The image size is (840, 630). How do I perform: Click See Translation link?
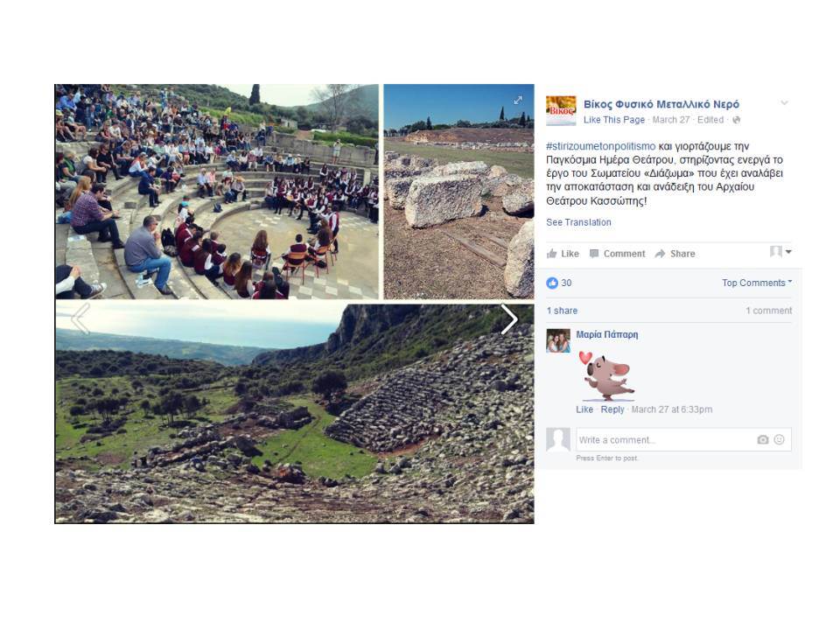[578, 222]
